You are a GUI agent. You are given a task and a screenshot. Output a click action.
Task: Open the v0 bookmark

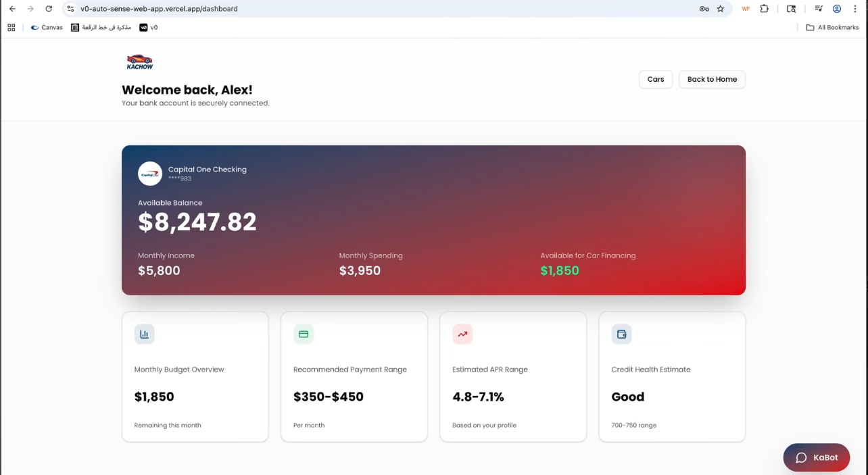[149, 28]
